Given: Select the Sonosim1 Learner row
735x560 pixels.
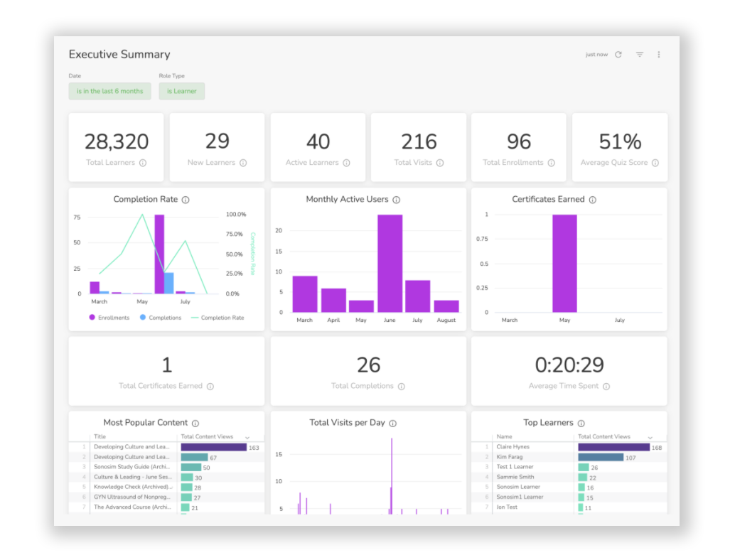Looking at the screenshot, I should coord(569,497).
